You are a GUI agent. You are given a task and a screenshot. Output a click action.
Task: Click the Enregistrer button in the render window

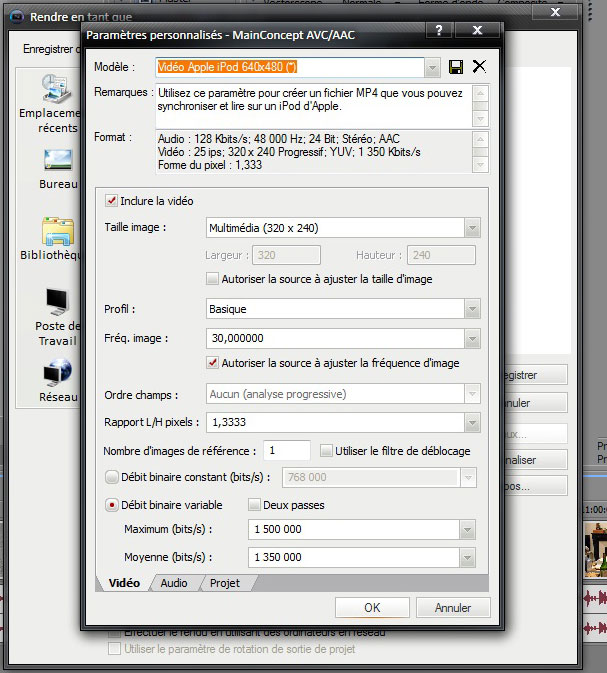click(535, 375)
